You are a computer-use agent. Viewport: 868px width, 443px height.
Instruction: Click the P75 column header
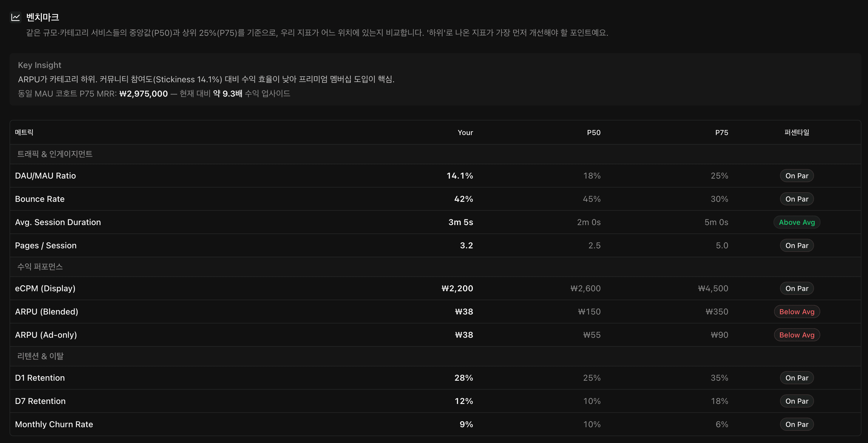(722, 133)
